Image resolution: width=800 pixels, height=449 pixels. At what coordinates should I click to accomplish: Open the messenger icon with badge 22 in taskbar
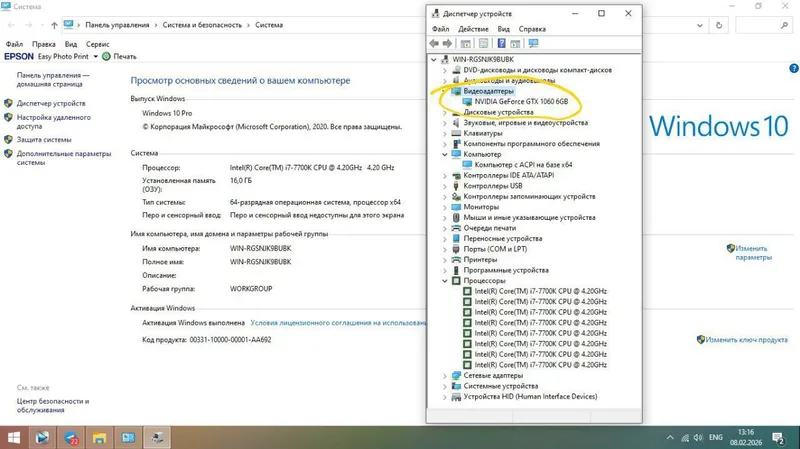click(71, 438)
